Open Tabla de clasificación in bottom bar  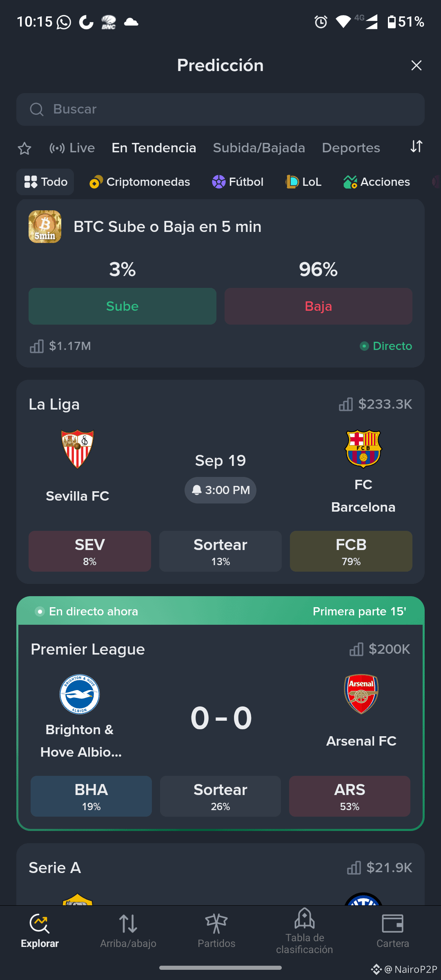click(x=305, y=931)
